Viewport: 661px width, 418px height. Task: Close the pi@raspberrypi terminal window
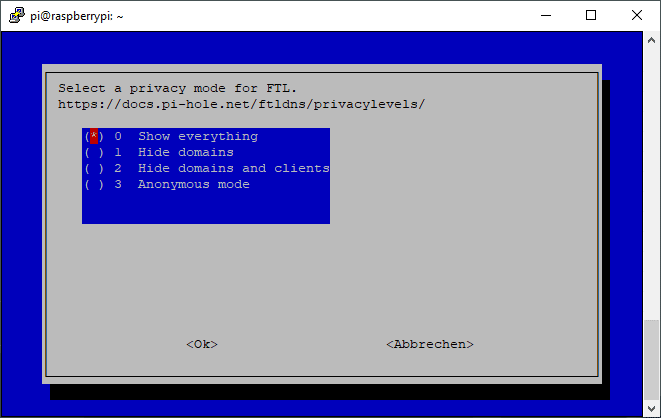637,16
